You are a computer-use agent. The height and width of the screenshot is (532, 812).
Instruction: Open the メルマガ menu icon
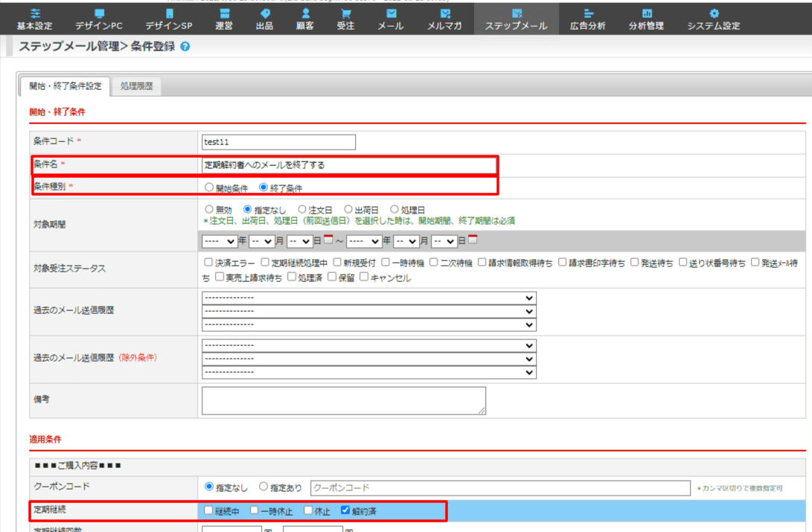tap(444, 13)
